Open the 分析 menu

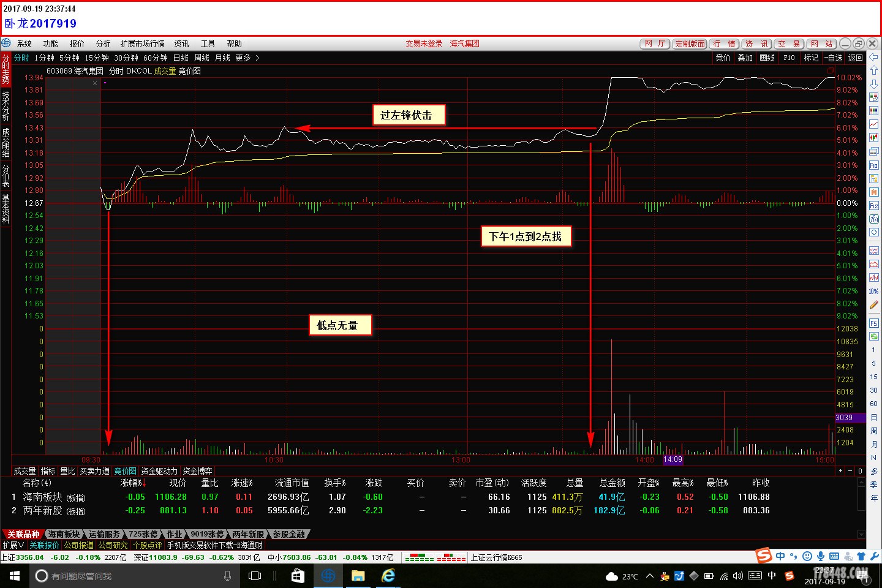104,43
